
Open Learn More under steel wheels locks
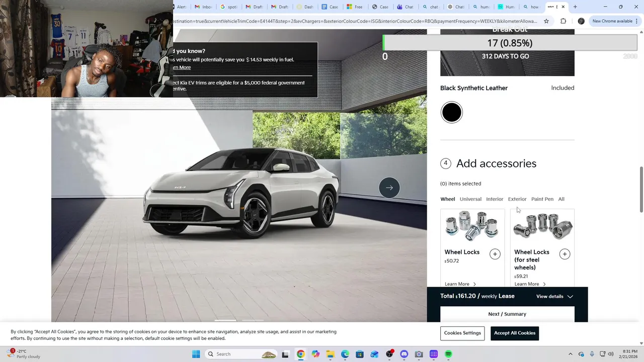(x=530, y=284)
